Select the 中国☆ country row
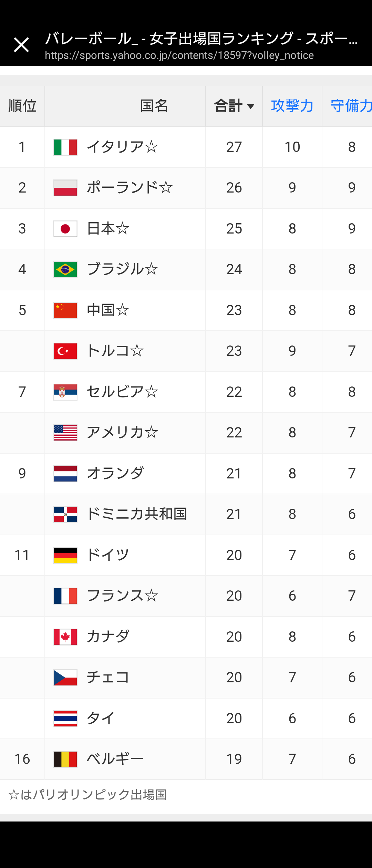 (186, 310)
